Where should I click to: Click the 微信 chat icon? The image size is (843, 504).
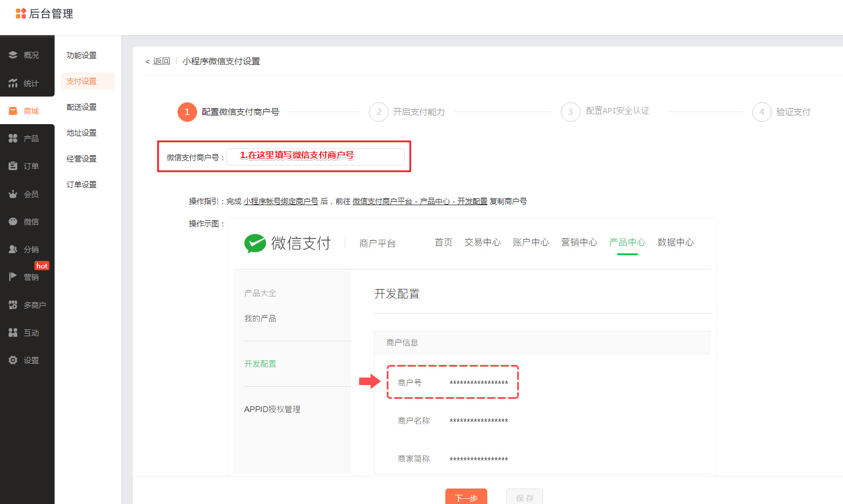(13, 222)
